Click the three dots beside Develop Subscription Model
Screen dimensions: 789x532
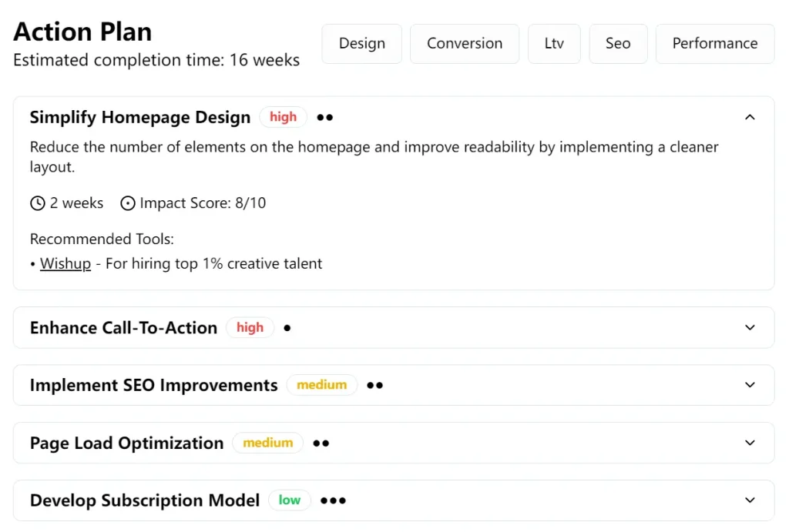click(333, 500)
